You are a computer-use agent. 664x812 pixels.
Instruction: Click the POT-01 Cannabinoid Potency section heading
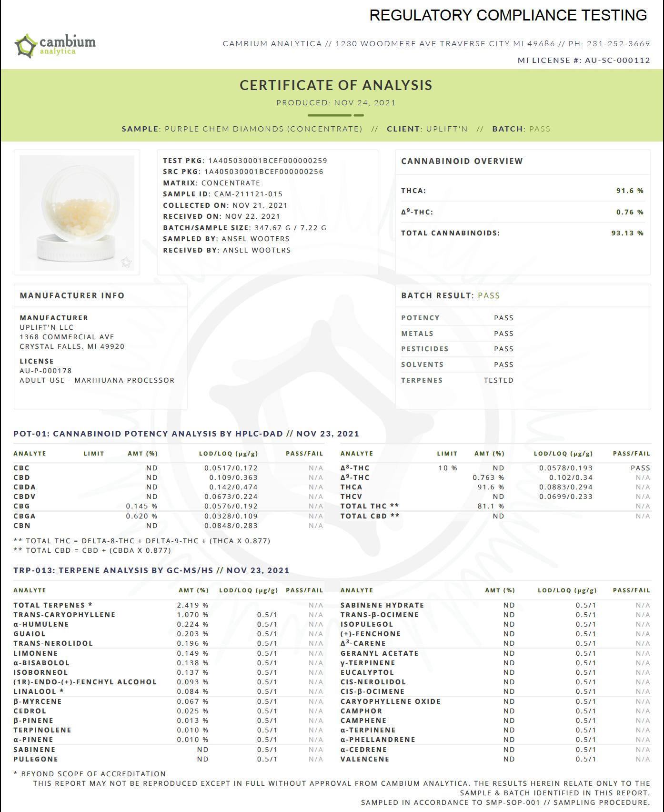coord(186,434)
